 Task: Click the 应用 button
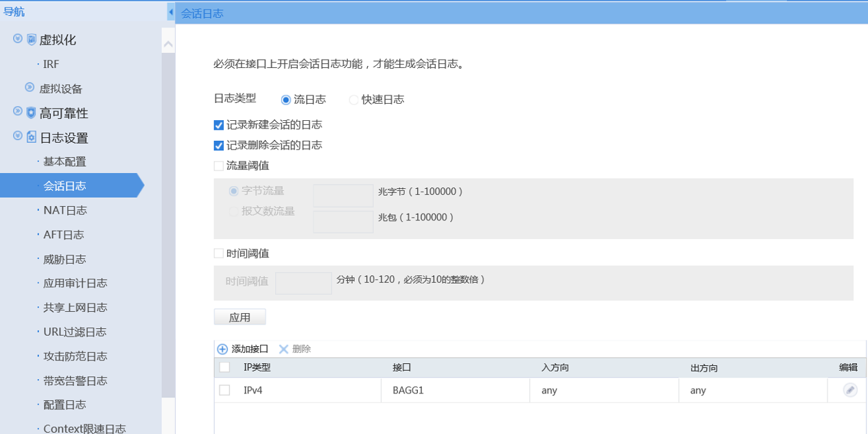(x=239, y=317)
